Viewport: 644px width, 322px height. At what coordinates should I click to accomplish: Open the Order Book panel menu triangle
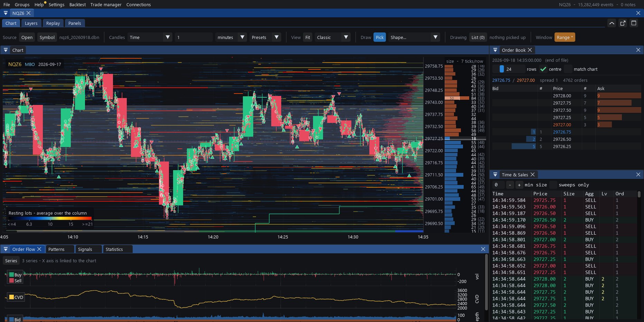[x=495, y=50]
